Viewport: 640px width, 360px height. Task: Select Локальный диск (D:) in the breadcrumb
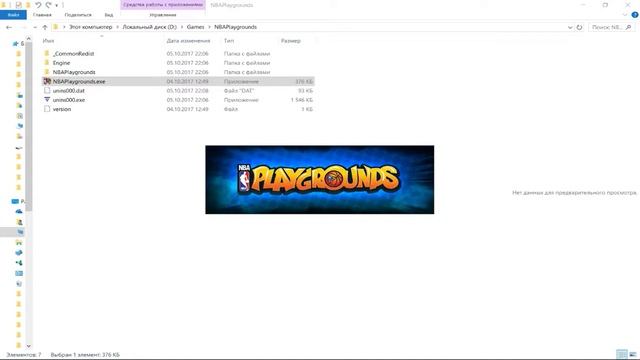coord(149,27)
